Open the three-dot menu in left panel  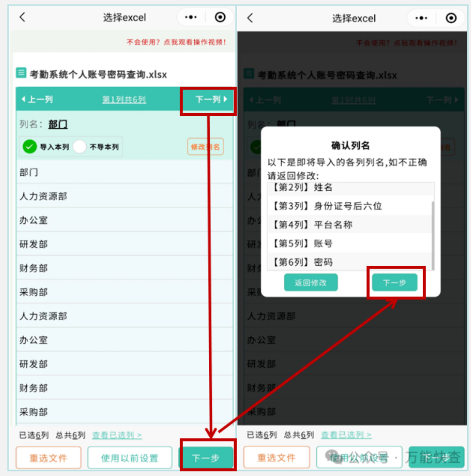[x=191, y=17]
